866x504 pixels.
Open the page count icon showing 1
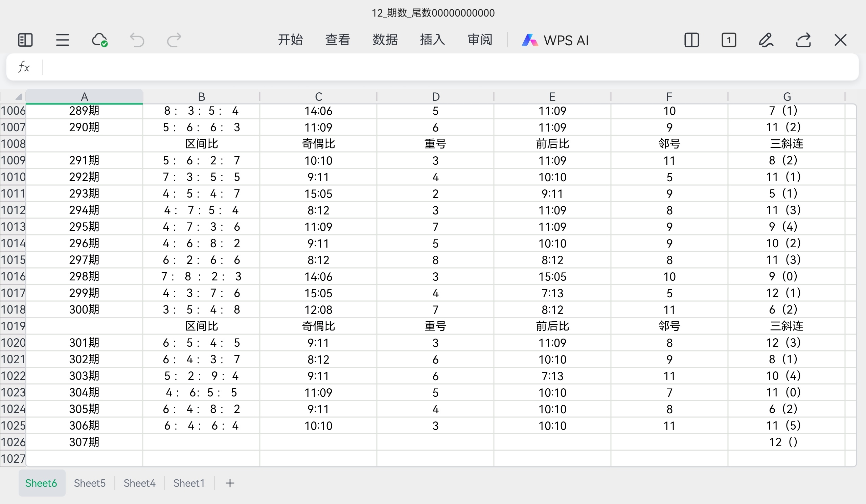tap(729, 40)
